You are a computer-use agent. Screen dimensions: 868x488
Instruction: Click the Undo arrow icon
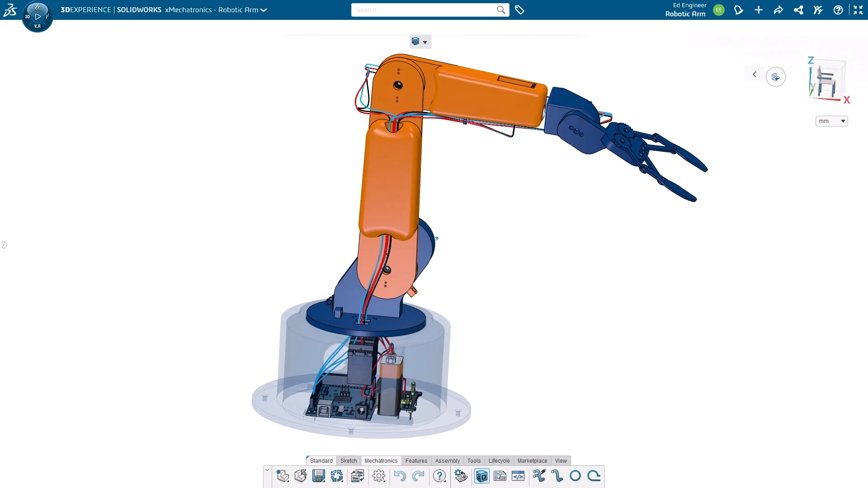400,476
